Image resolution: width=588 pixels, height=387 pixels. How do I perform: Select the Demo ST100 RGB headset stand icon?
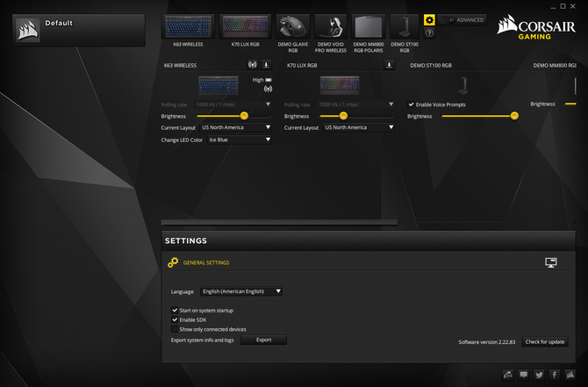(405, 26)
